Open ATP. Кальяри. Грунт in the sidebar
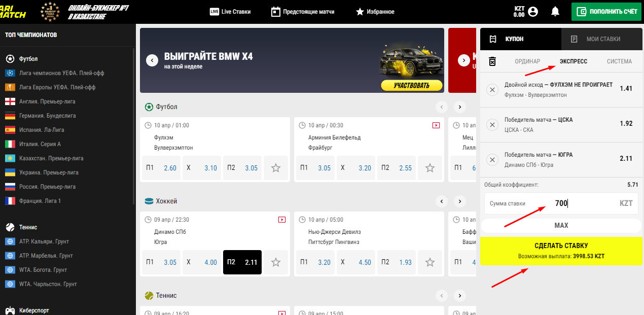Viewport: 644px width, 315px height. click(x=44, y=241)
